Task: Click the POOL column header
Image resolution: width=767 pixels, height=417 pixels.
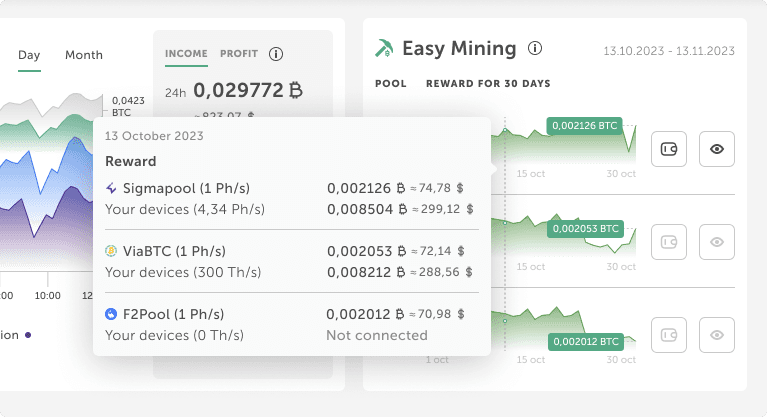Action: tap(391, 84)
